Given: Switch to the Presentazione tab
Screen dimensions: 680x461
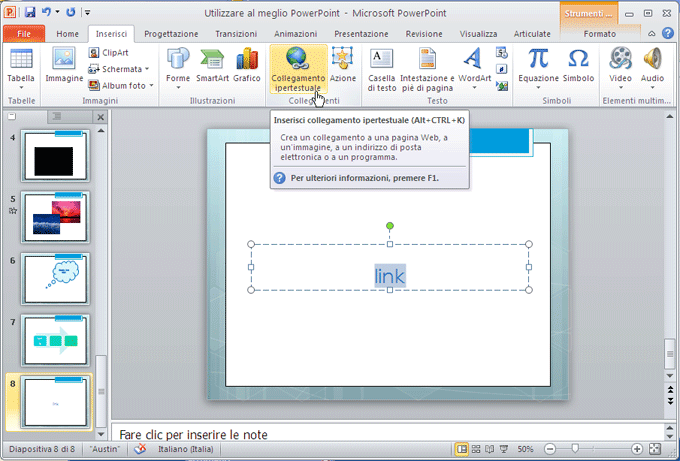Looking at the screenshot, I should 361,33.
